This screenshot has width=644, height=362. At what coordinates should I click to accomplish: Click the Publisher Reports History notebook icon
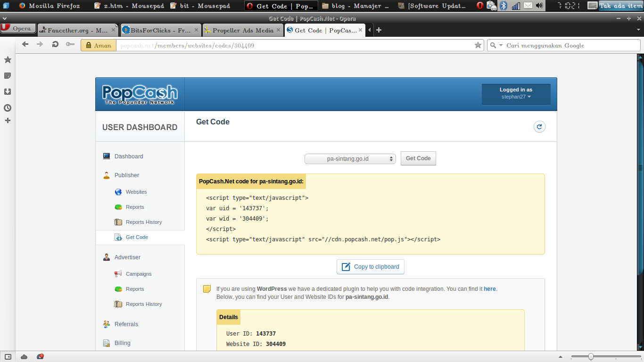click(118, 222)
